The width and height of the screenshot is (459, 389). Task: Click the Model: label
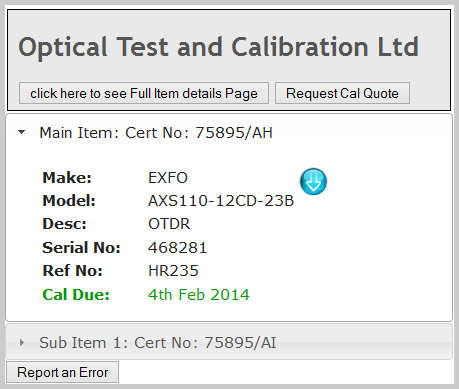[x=69, y=201]
